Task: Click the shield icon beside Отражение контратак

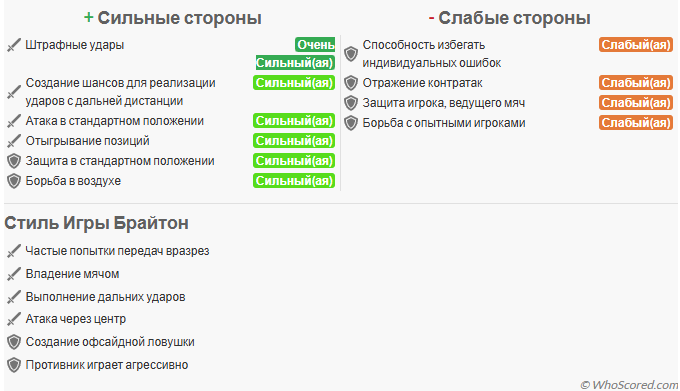Action: [351, 83]
